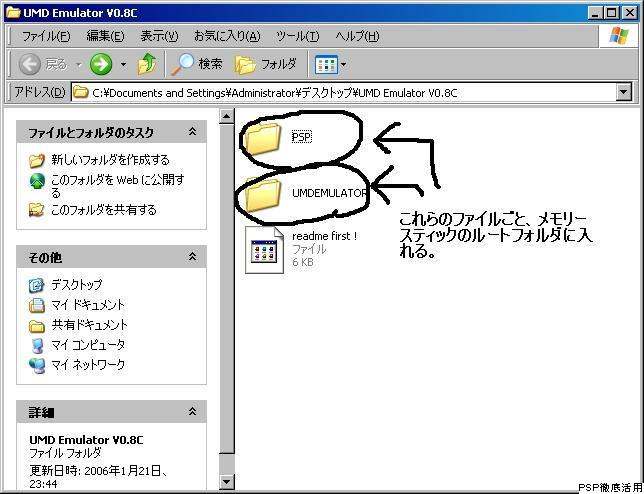
Task: Click inside the address path field
Action: tap(344, 93)
